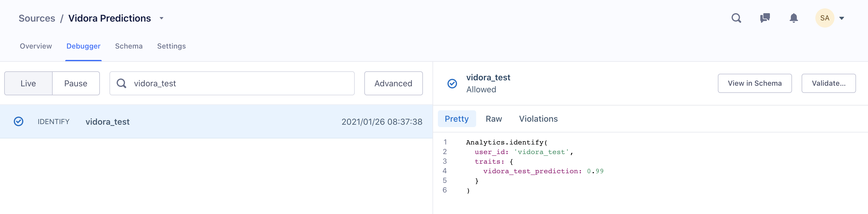Open the Violations tab
868x214 pixels.
[x=538, y=119]
